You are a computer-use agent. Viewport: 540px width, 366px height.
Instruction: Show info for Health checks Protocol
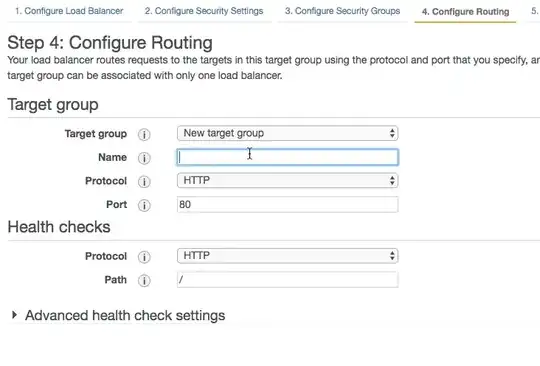144,257
